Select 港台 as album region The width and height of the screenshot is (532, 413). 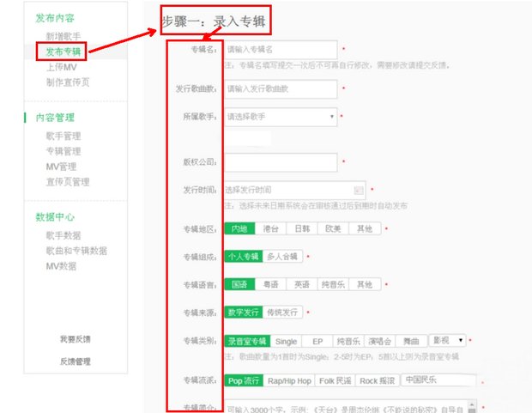[271, 228]
